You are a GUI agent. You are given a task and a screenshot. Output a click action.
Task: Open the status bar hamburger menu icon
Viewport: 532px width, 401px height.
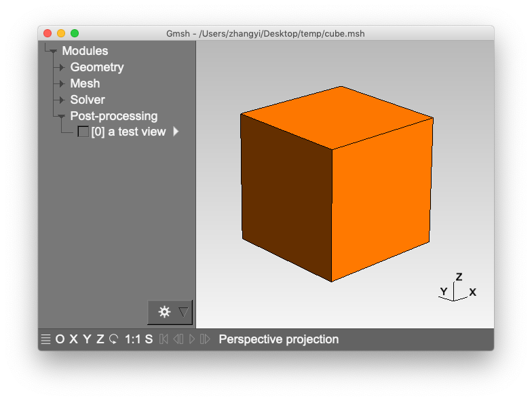click(x=46, y=339)
